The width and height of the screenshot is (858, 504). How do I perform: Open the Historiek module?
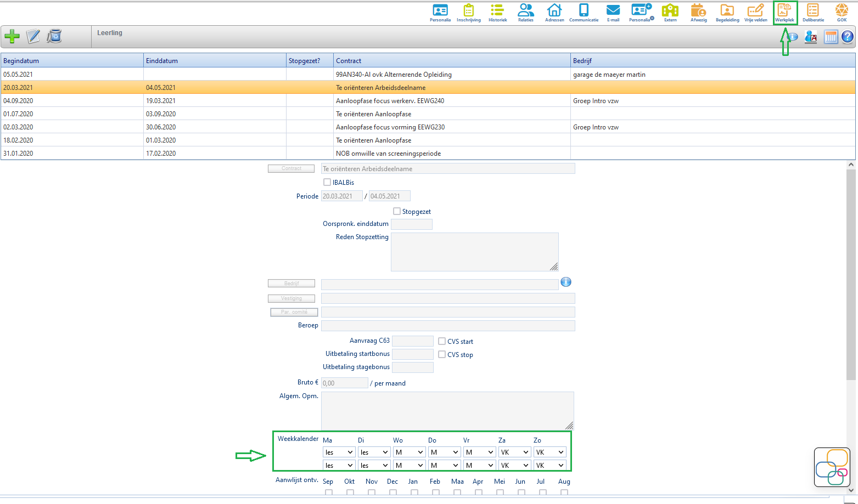497,13
